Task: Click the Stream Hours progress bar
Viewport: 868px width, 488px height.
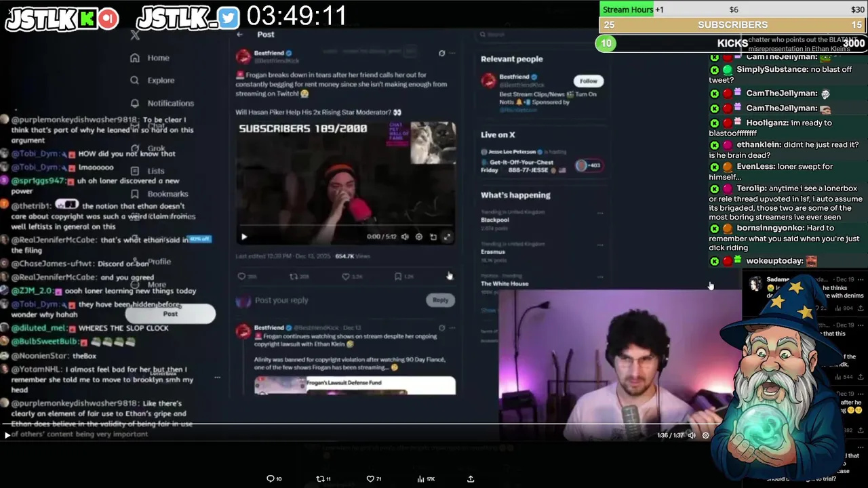Action: click(x=733, y=9)
